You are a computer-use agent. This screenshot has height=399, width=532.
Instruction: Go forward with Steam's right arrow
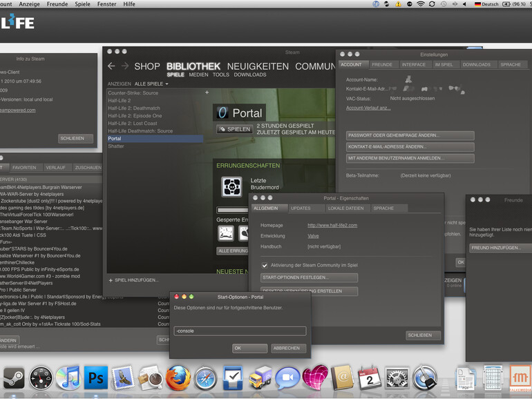tap(125, 66)
